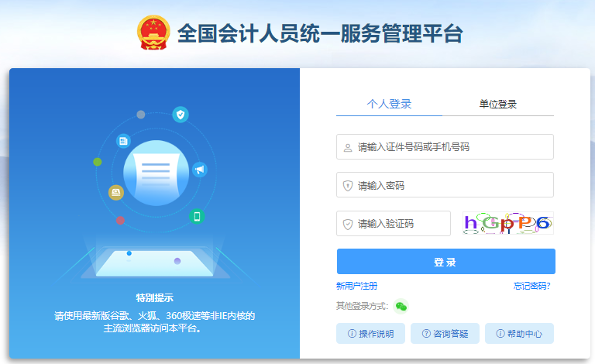Click the user icon in ID field
Viewport: 595px width, 364px height.
(348, 147)
